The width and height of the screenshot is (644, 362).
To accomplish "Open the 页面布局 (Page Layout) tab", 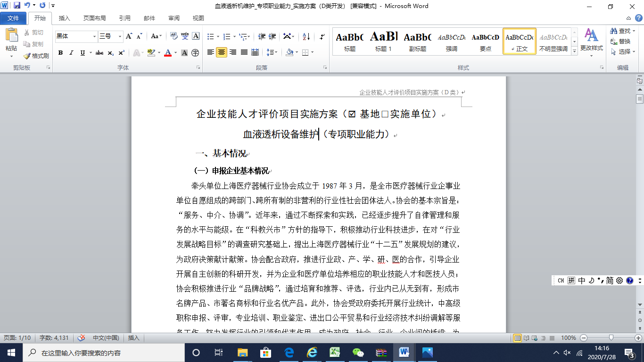I will [x=94, y=18].
